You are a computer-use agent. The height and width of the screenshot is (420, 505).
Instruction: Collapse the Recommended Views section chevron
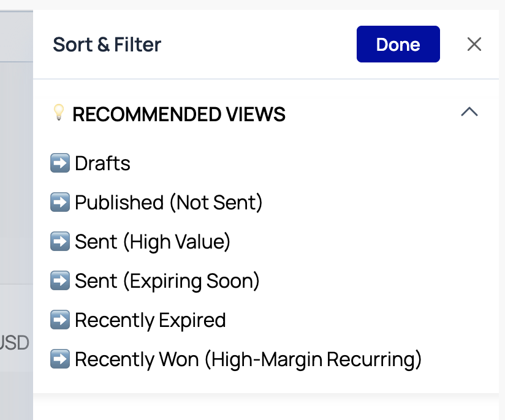coord(469,111)
